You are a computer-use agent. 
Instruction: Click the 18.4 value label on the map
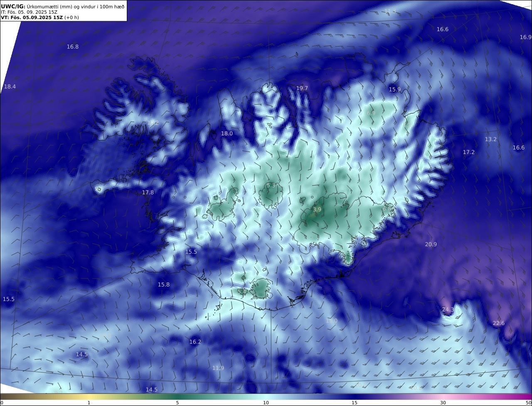click(x=10, y=87)
